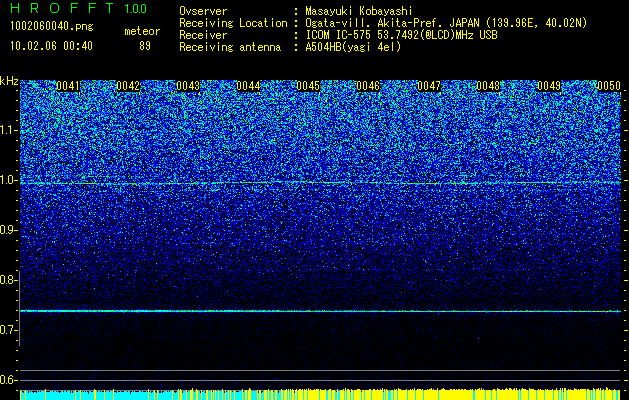This screenshot has width=629, height=400.
Task: Click the observer name Masayuki Kobayashi
Action: coord(359,11)
